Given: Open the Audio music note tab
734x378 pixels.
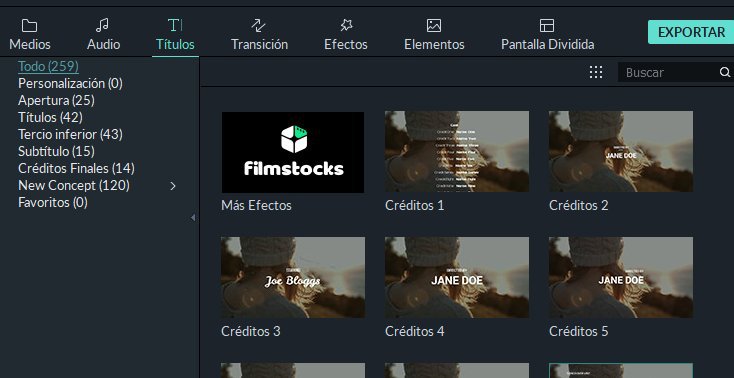Looking at the screenshot, I should [103, 35].
